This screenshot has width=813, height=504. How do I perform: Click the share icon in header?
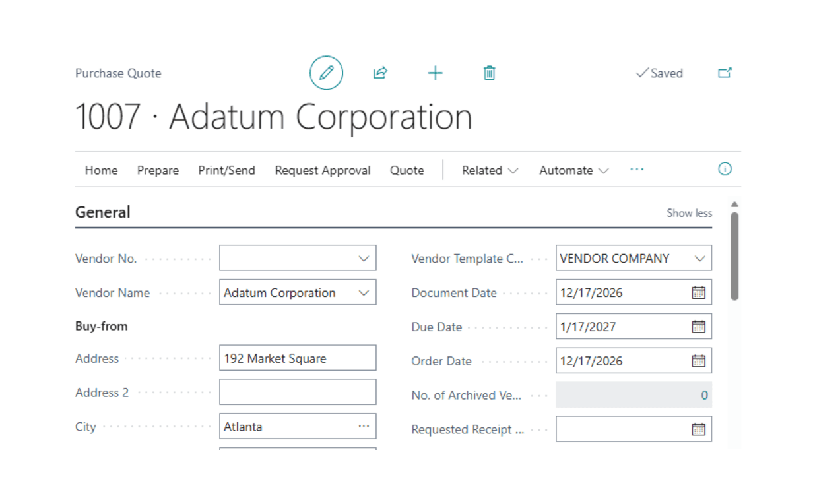[x=380, y=73]
